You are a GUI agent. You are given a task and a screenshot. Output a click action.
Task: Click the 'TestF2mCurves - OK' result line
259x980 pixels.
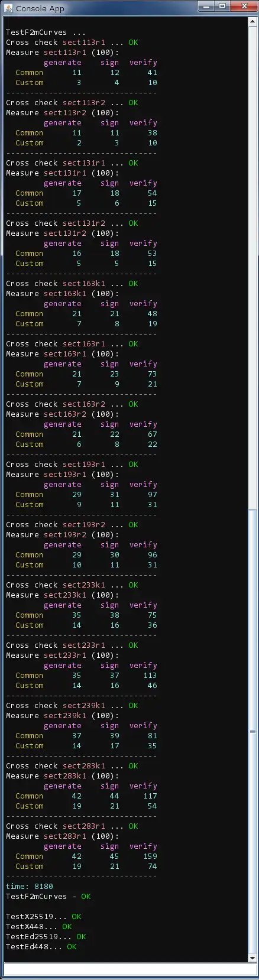tap(48, 897)
